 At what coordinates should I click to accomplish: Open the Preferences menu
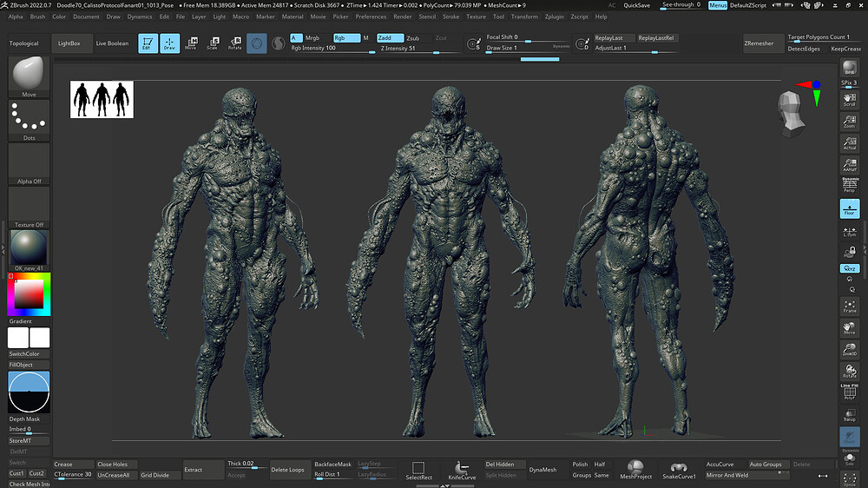(x=371, y=16)
